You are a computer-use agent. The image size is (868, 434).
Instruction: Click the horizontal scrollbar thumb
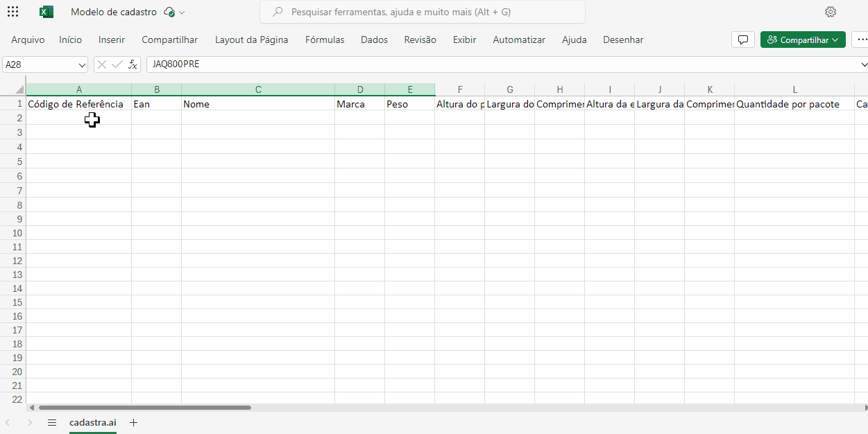(144, 408)
